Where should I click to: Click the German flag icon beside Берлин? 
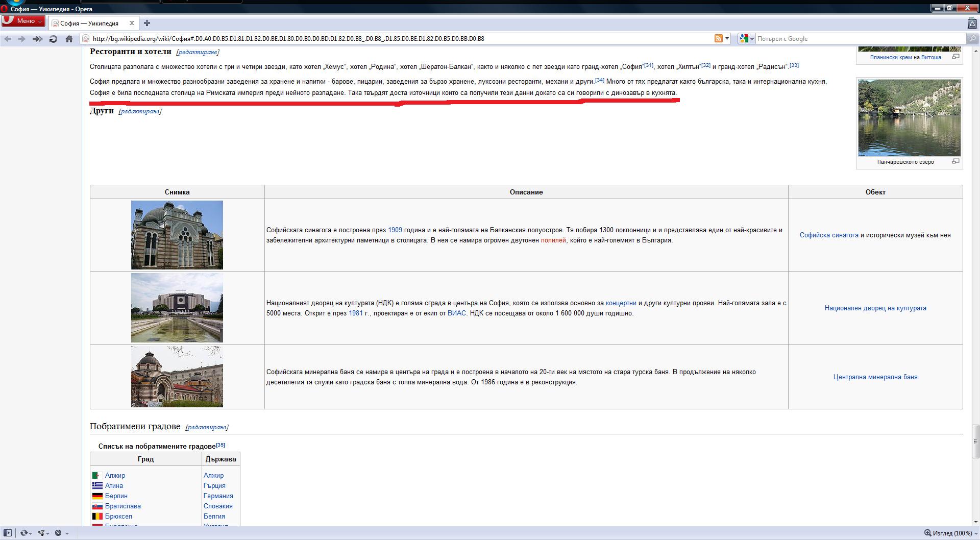[x=97, y=496]
